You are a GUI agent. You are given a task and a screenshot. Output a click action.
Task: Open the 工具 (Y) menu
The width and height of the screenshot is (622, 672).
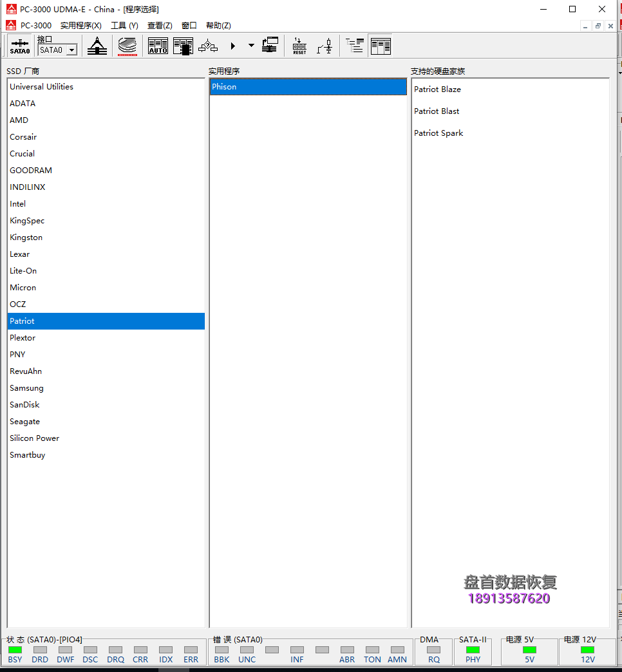[x=124, y=26]
